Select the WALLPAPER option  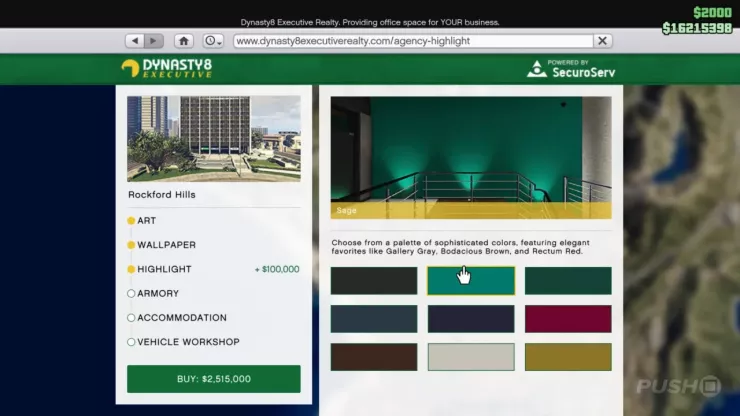pyautogui.click(x=161, y=245)
